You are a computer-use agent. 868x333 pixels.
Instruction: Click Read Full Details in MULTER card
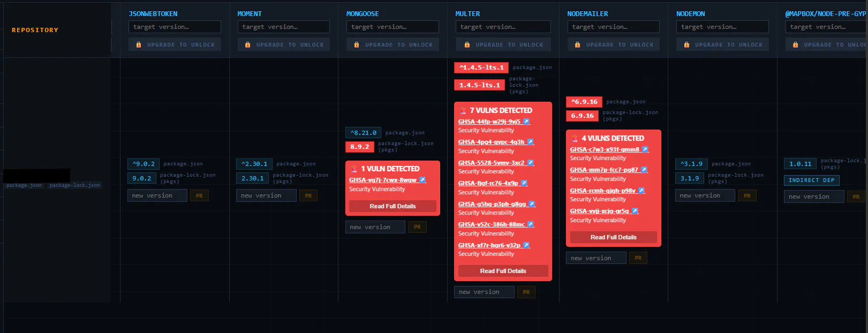(503, 271)
